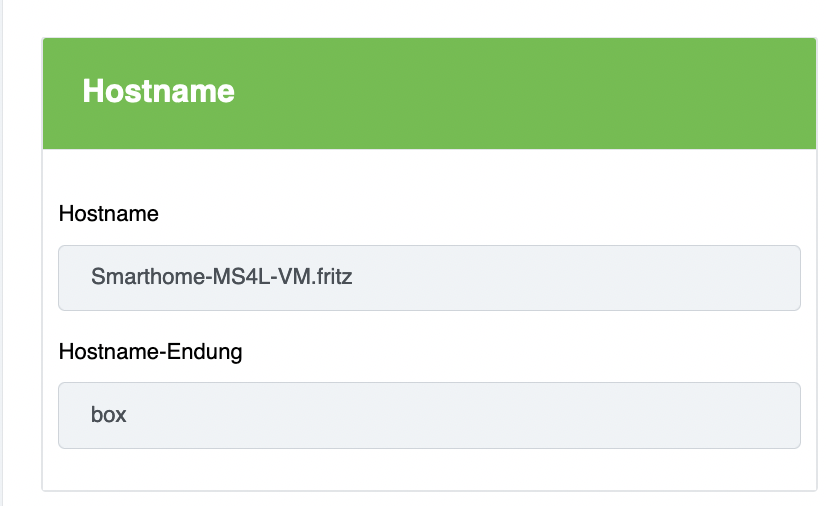Click ".fritz" at the hostname value's end
This screenshot has width=826, height=506.
pos(330,277)
